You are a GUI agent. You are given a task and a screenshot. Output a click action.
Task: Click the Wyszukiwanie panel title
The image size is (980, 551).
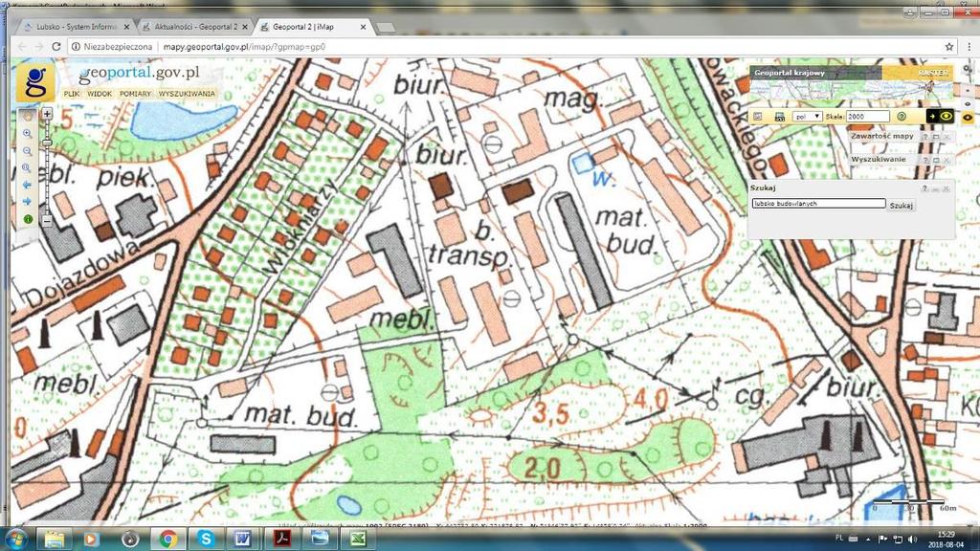tap(879, 160)
